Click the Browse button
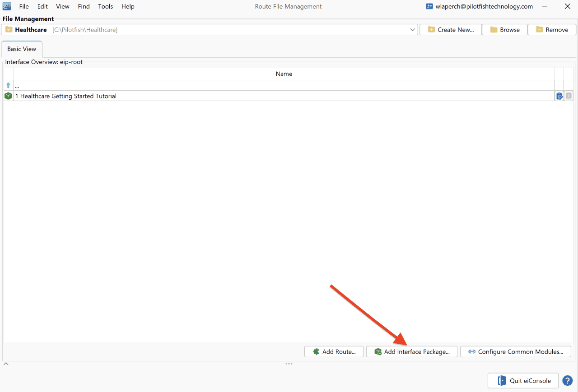Screen dimensions: 578x392 (x=505, y=30)
